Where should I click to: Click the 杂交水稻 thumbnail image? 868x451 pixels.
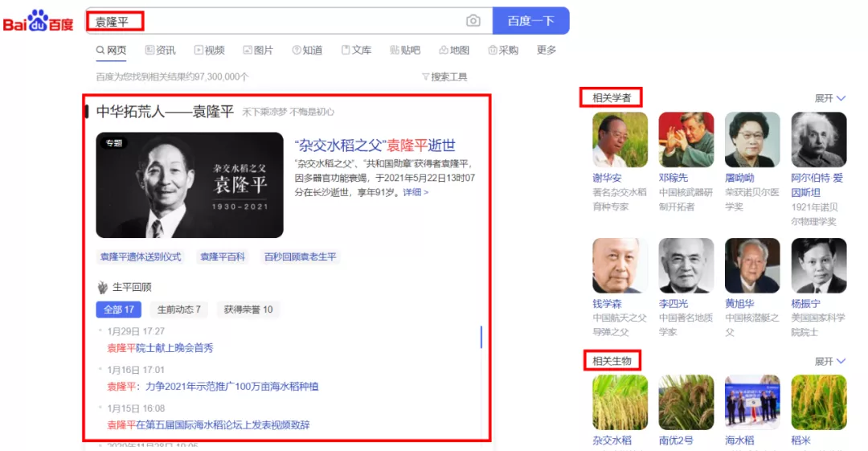click(x=620, y=402)
